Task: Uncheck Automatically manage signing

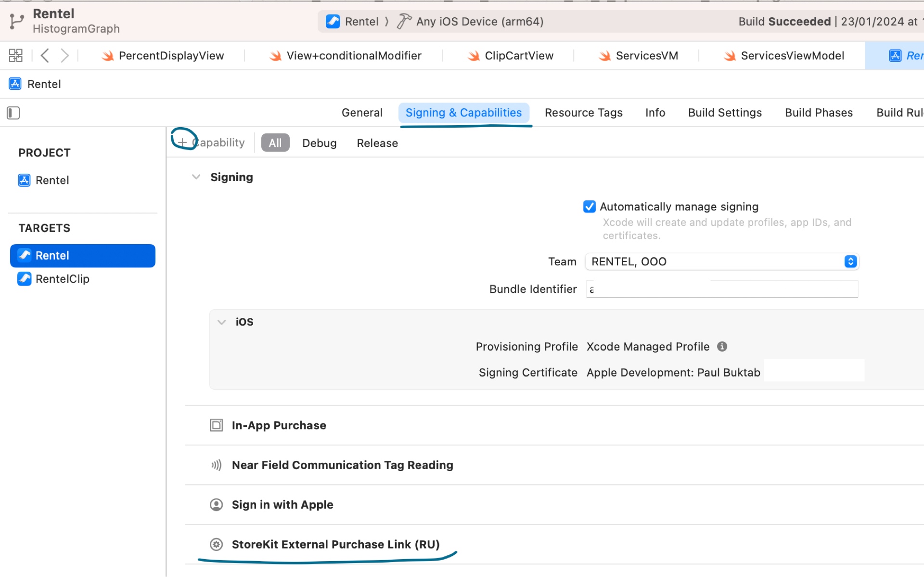Action: 589,206
